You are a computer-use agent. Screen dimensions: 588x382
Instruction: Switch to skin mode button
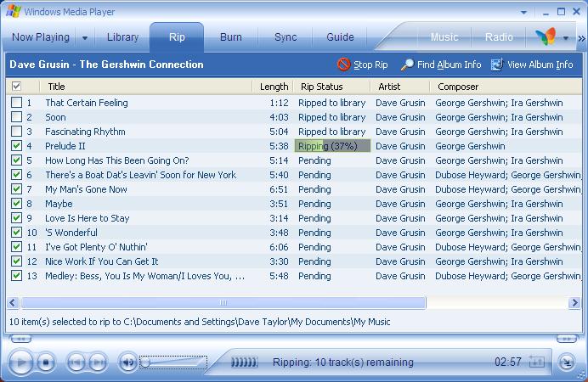coord(566,362)
